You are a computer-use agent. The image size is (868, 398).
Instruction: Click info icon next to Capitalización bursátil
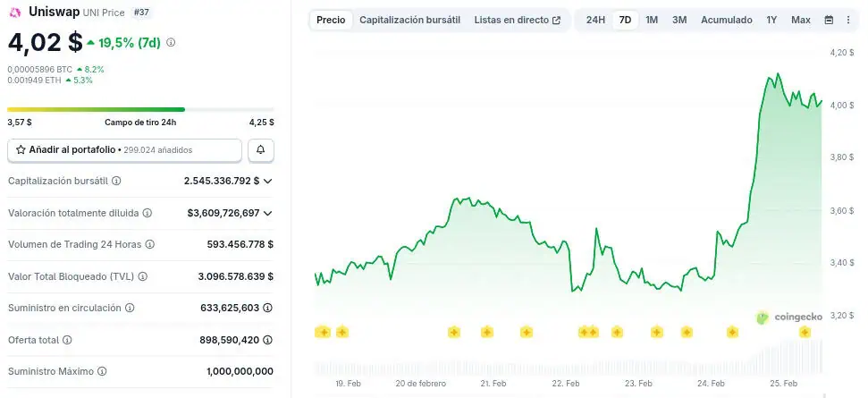(x=116, y=181)
